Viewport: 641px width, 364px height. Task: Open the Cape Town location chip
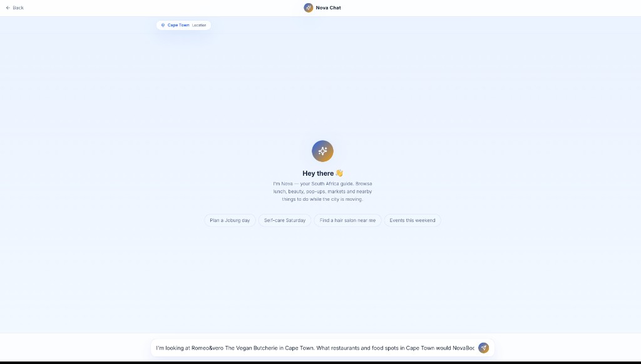pos(183,25)
